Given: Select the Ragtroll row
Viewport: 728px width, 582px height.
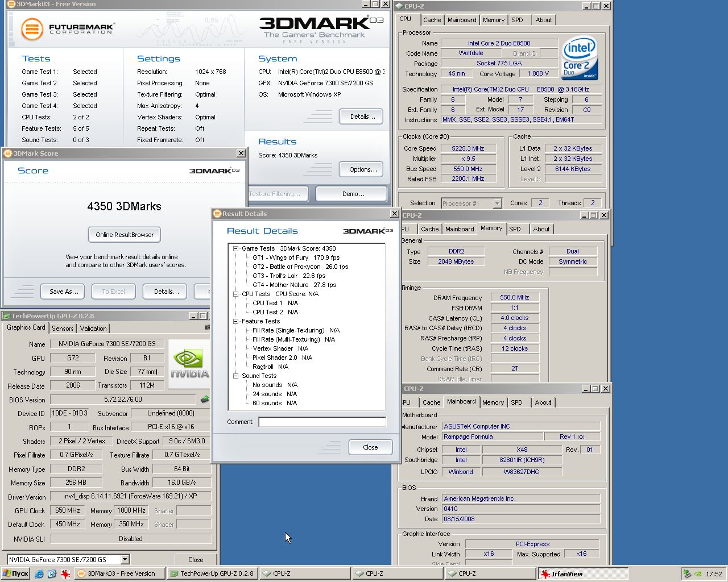Looking at the screenshot, I should [270, 367].
